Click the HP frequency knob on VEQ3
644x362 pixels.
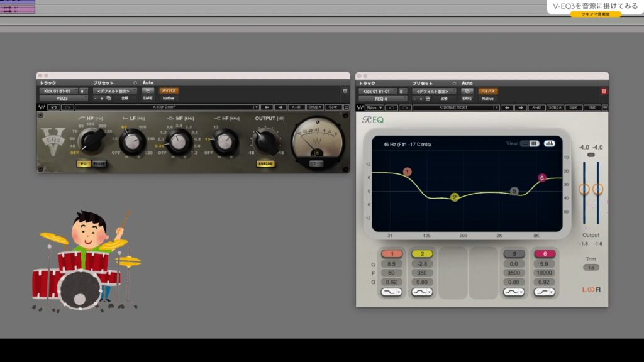click(92, 141)
